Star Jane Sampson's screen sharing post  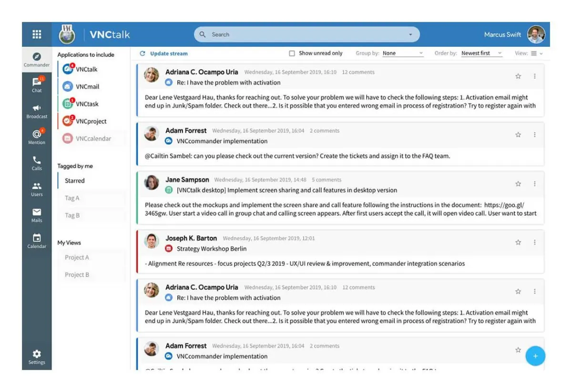pos(518,183)
